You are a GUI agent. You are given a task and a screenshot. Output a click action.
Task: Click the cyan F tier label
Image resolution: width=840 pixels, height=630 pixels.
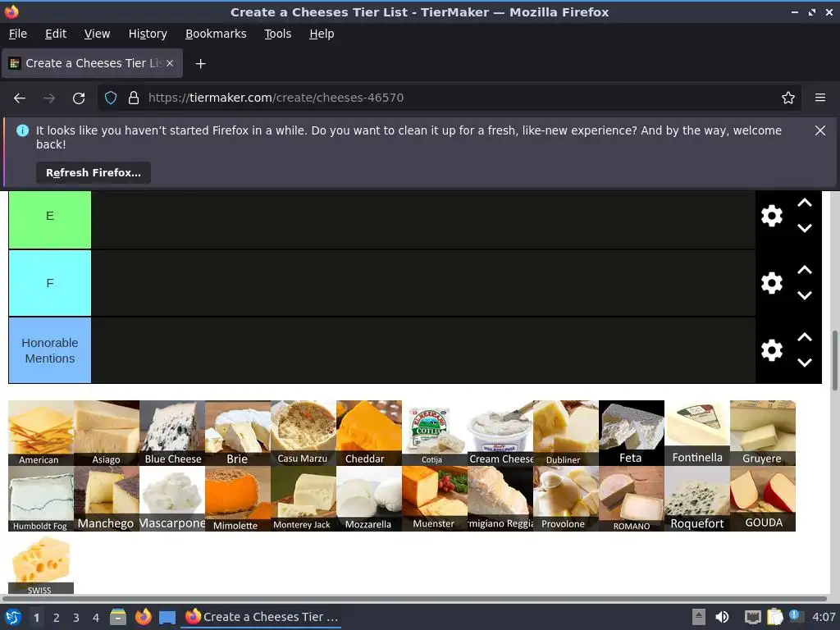[50, 283]
